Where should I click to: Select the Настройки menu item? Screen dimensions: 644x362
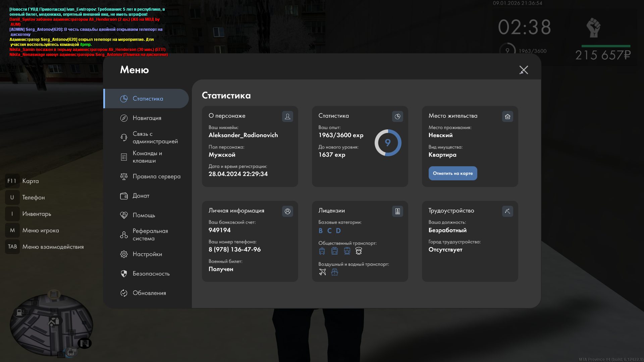point(147,254)
